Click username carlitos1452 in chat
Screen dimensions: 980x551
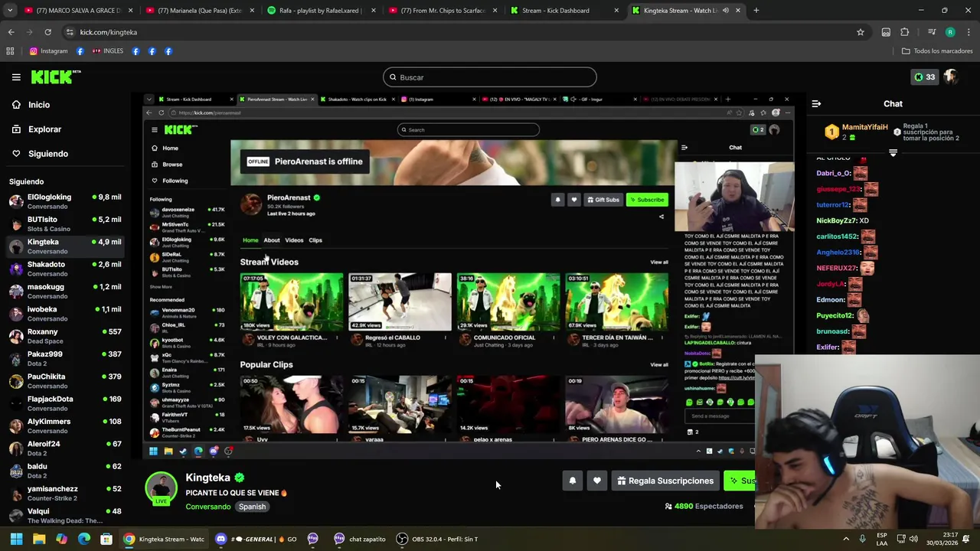click(837, 236)
